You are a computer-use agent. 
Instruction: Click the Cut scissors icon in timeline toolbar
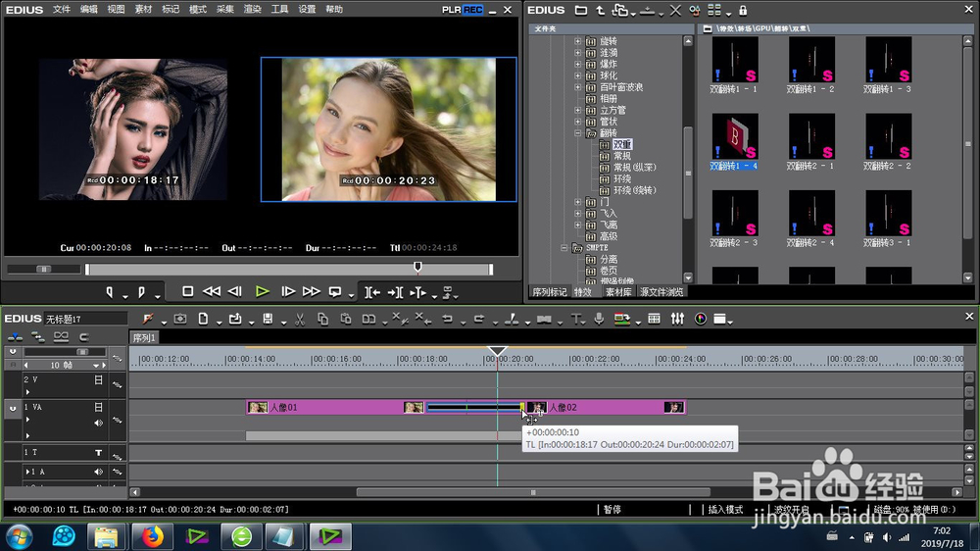(x=300, y=320)
